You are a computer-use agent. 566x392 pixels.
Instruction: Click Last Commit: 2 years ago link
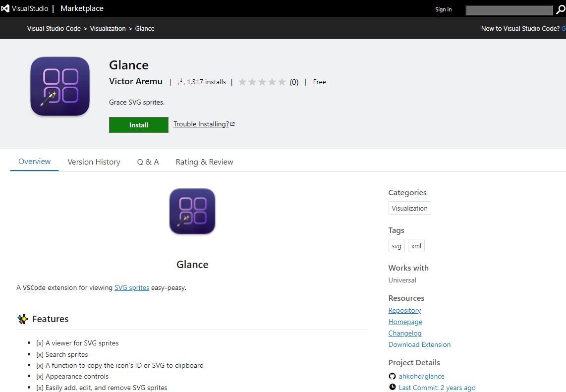click(x=437, y=388)
